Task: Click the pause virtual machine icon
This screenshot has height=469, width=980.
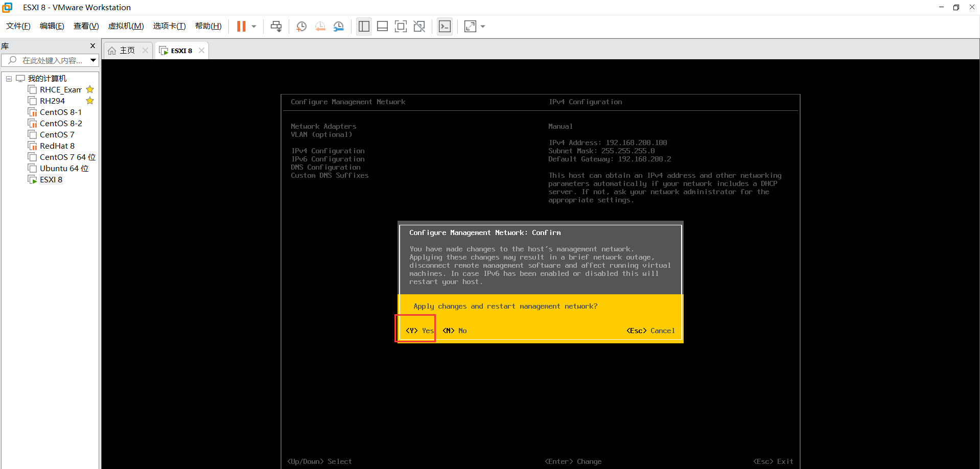Action: (241, 27)
